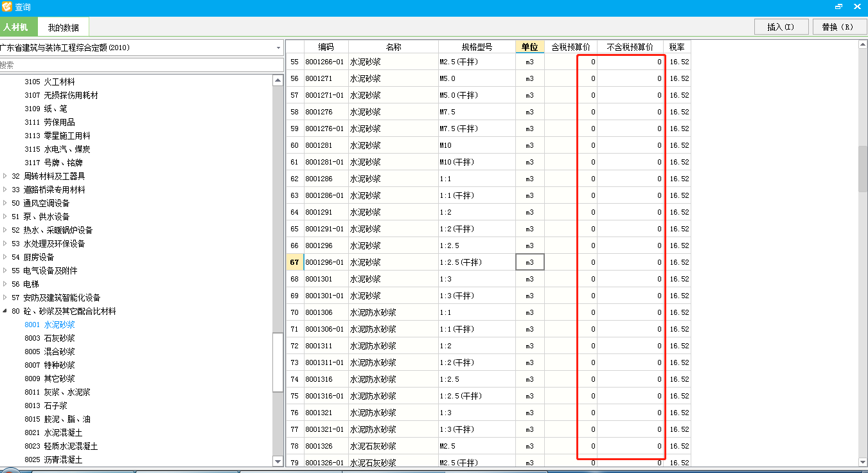Click code cell 8001286-01 in row 63

point(326,195)
